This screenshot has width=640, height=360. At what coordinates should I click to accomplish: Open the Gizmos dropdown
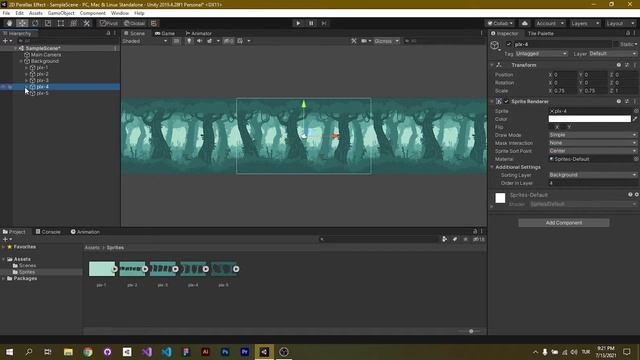[x=386, y=41]
